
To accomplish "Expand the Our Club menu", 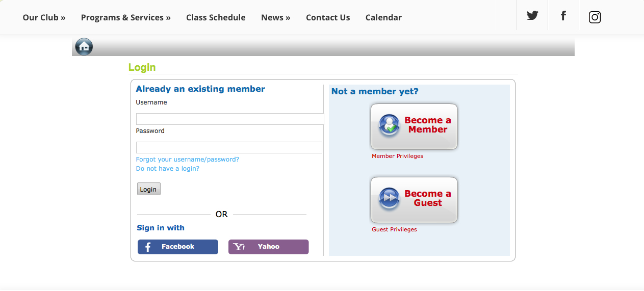I will pyautogui.click(x=44, y=17).
